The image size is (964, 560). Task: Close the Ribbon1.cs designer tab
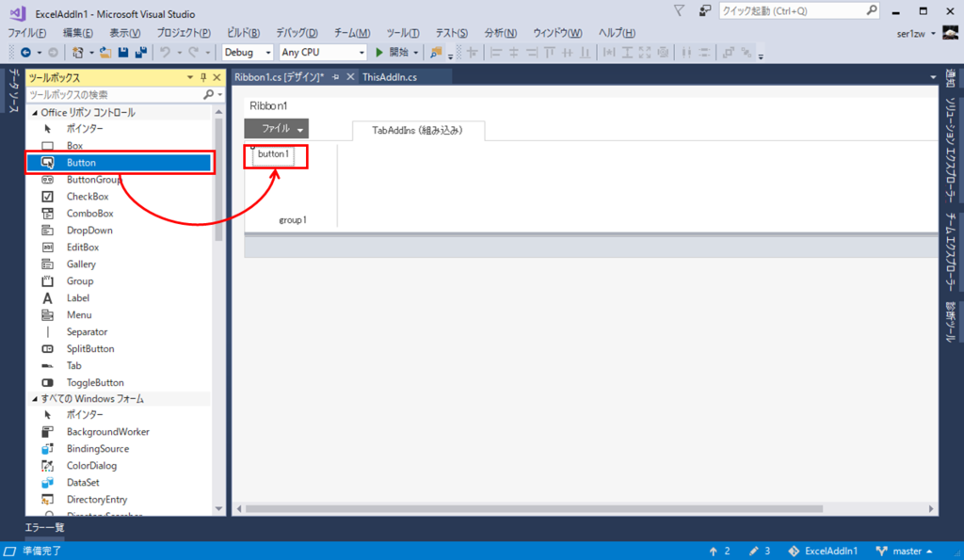[x=350, y=77]
